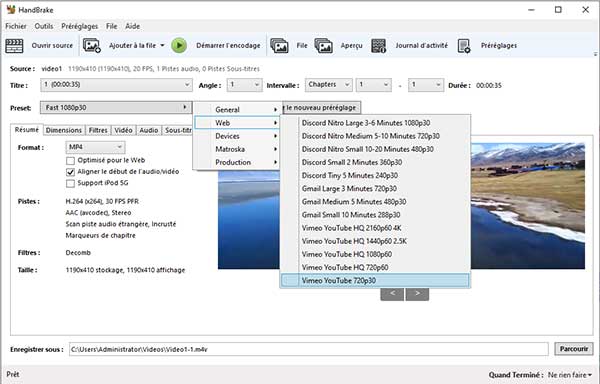
Task: Click the Prêt status text
Action: pos(13,374)
